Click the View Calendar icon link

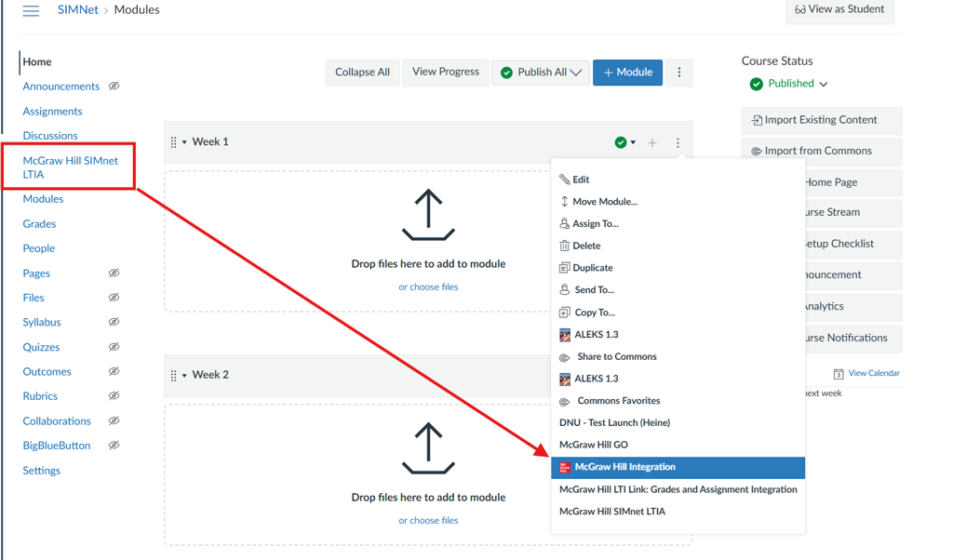(x=839, y=373)
